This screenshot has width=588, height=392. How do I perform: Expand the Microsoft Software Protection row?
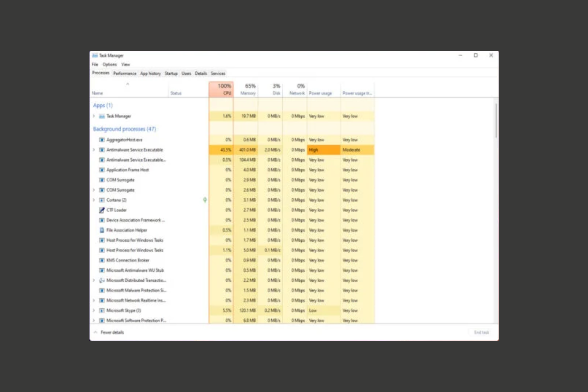(94, 320)
